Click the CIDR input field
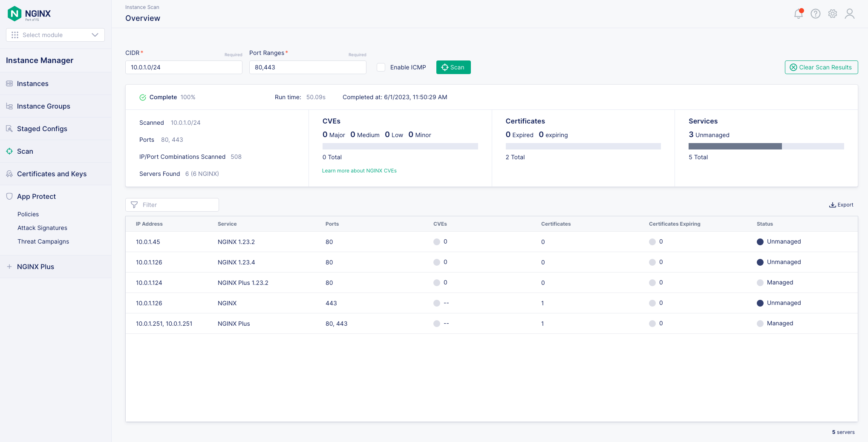This screenshot has width=868, height=442. (184, 67)
